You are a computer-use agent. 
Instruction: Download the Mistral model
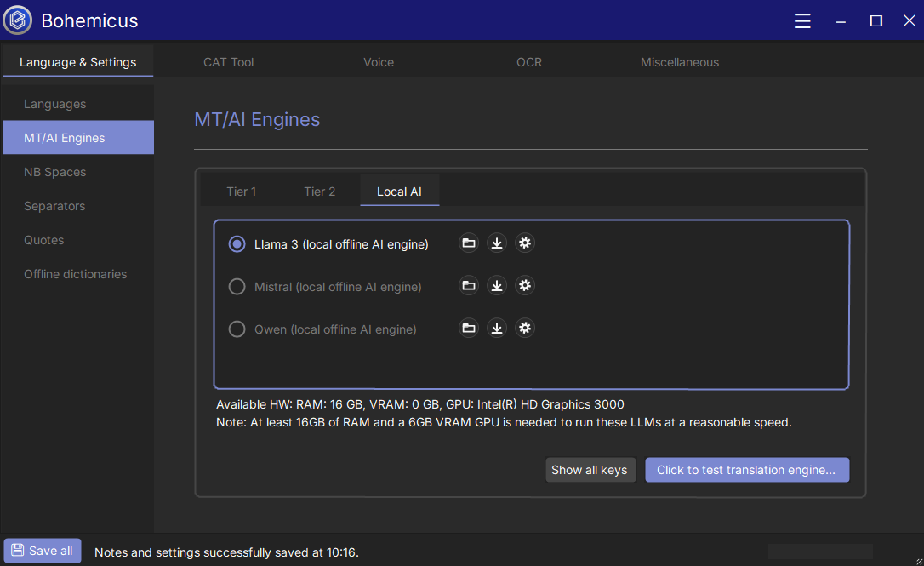497,285
